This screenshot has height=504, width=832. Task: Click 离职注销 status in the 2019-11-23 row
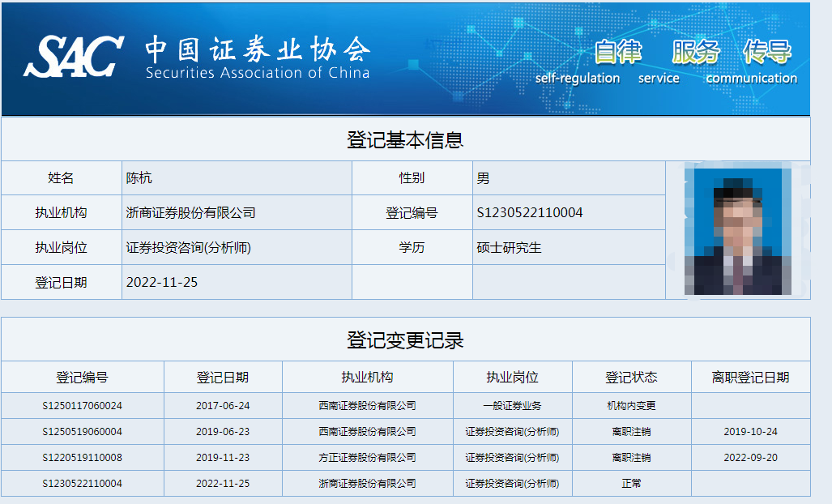pyautogui.click(x=631, y=458)
